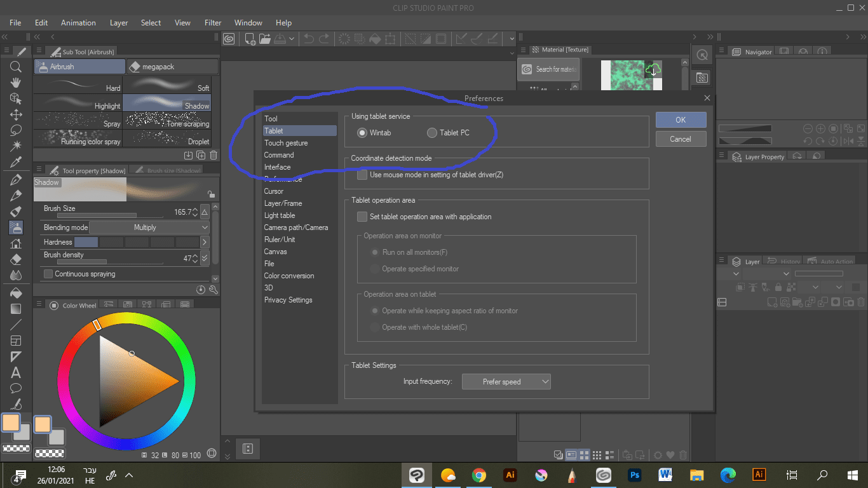Viewport: 868px width, 488px height.
Task: Select the Fill paint bucket tool
Action: (x=16, y=293)
